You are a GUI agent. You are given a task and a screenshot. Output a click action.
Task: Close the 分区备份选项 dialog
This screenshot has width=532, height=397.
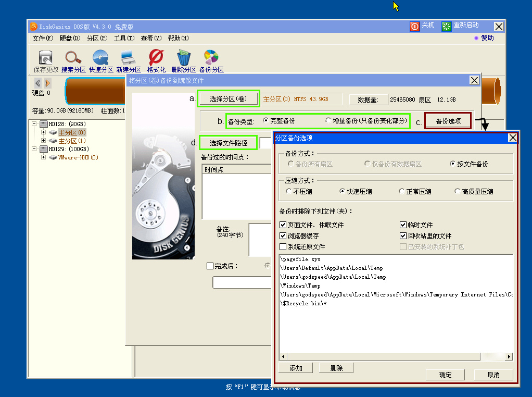[513, 138]
